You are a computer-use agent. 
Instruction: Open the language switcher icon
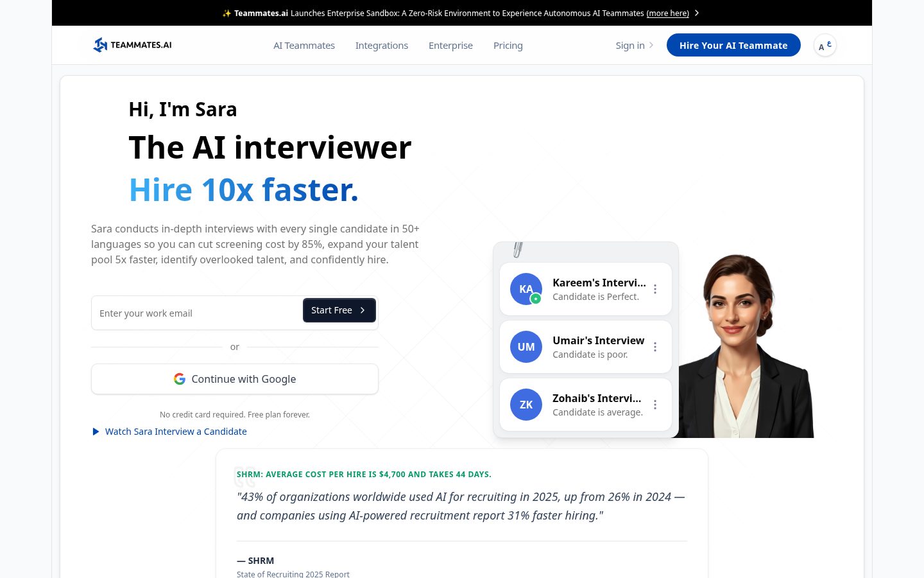point(825,45)
